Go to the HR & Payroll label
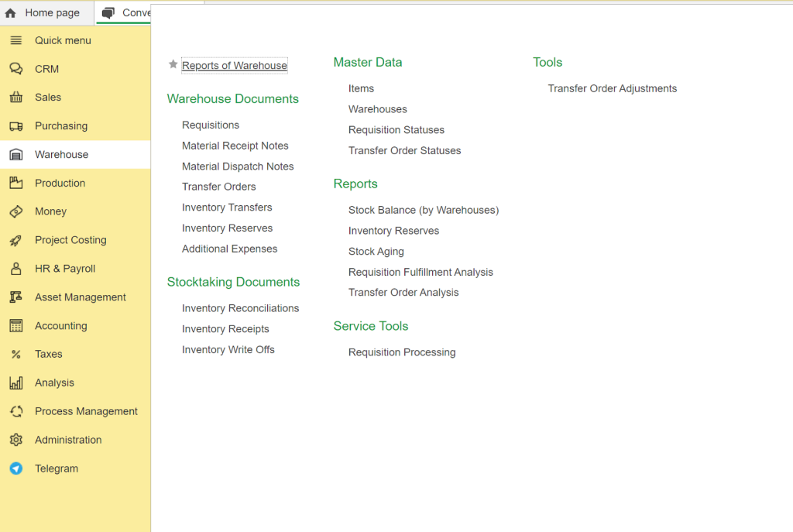This screenshot has height=532, width=793. [x=65, y=269]
